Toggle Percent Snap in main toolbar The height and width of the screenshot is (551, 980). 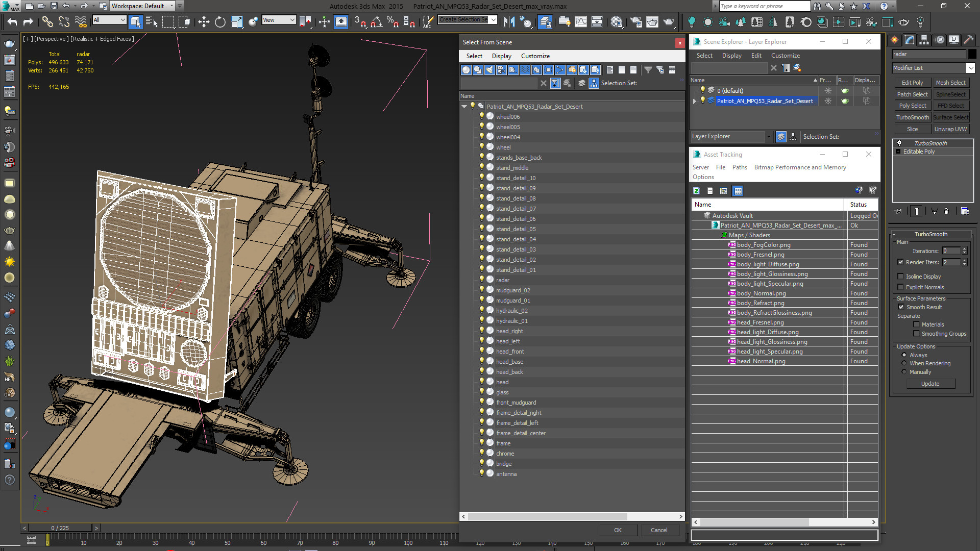(x=393, y=21)
